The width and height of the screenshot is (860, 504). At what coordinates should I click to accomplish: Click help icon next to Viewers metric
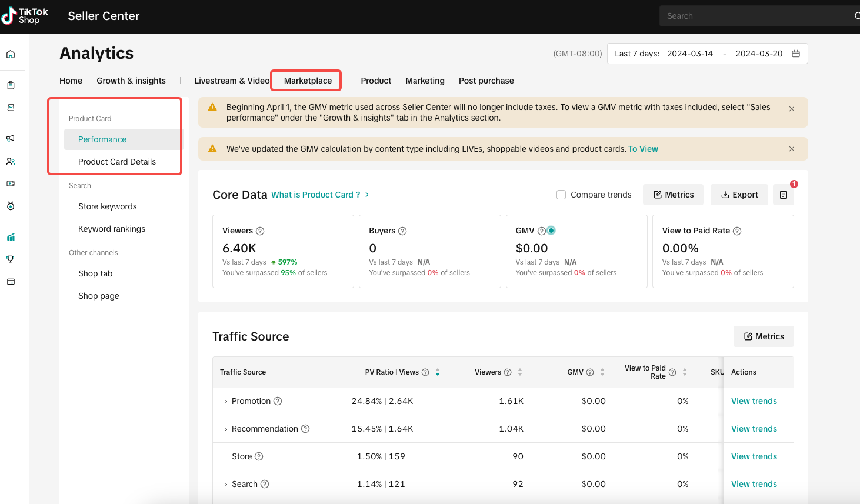point(260,231)
